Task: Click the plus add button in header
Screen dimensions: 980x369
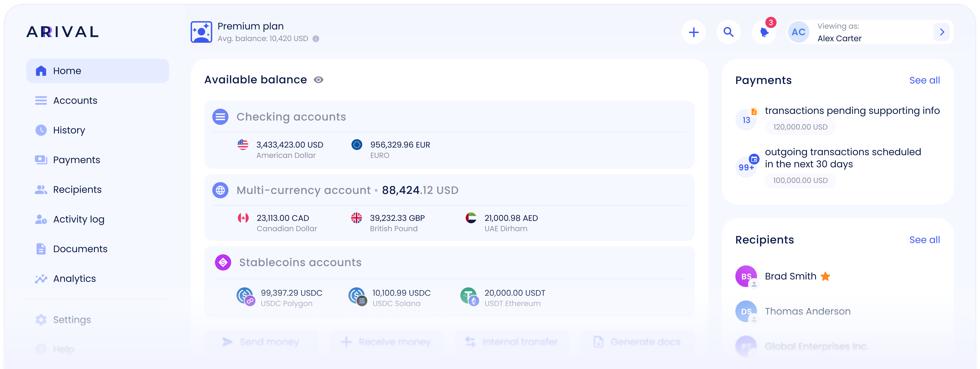Action: pos(693,32)
